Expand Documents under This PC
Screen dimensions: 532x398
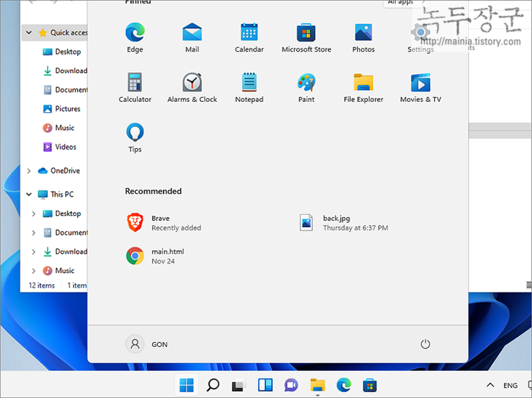pyautogui.click(x=34, y=233)
